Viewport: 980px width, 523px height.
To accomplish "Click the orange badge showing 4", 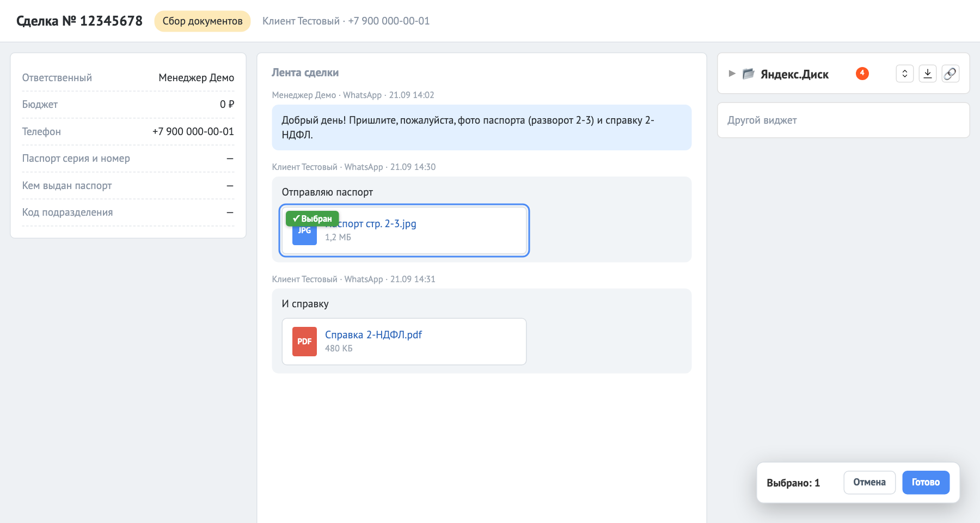I will 862,73.
